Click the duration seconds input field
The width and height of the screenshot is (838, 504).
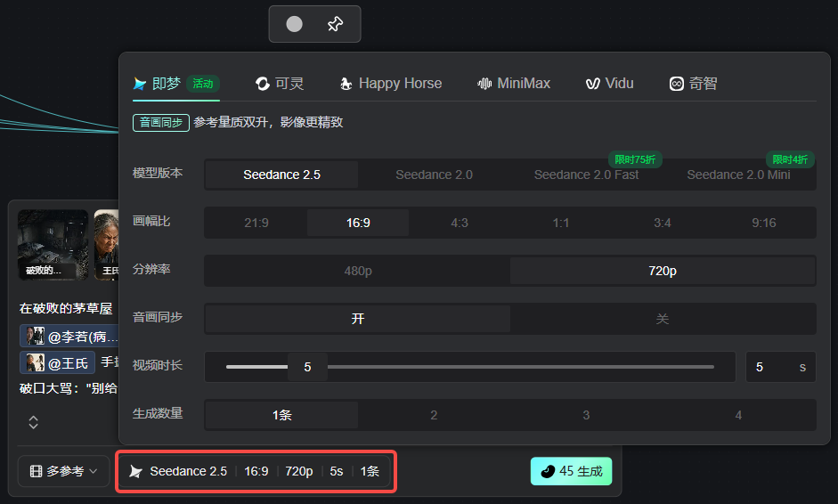pyautogui.click(x=780, y=367)
